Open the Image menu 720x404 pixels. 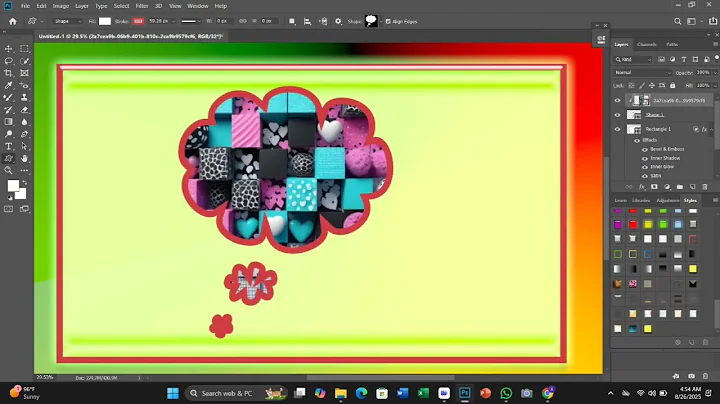[x=61, y=6]
